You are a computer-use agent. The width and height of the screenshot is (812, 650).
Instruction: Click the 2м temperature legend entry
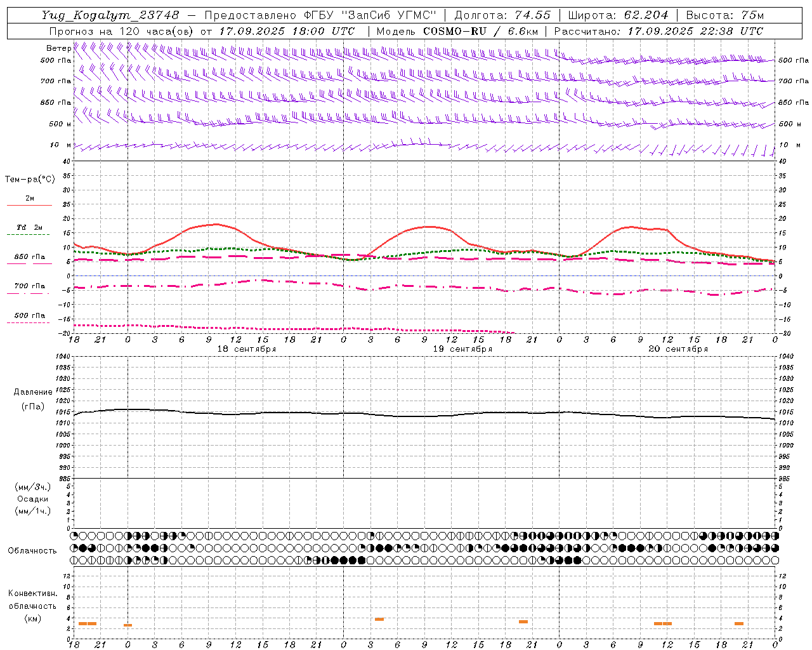[30, 198]
